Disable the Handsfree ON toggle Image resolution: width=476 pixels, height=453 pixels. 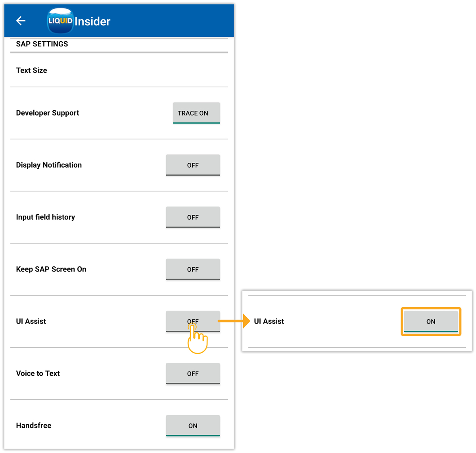(193, 426)
